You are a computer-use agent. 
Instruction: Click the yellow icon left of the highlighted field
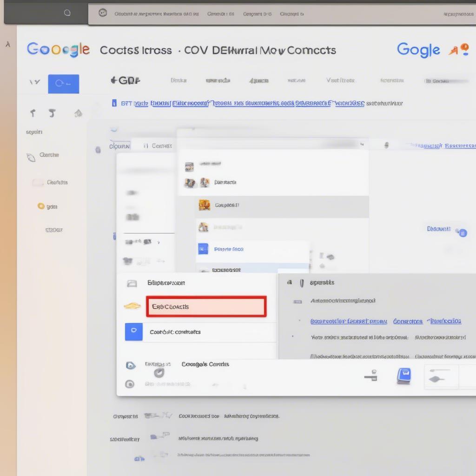132,306
